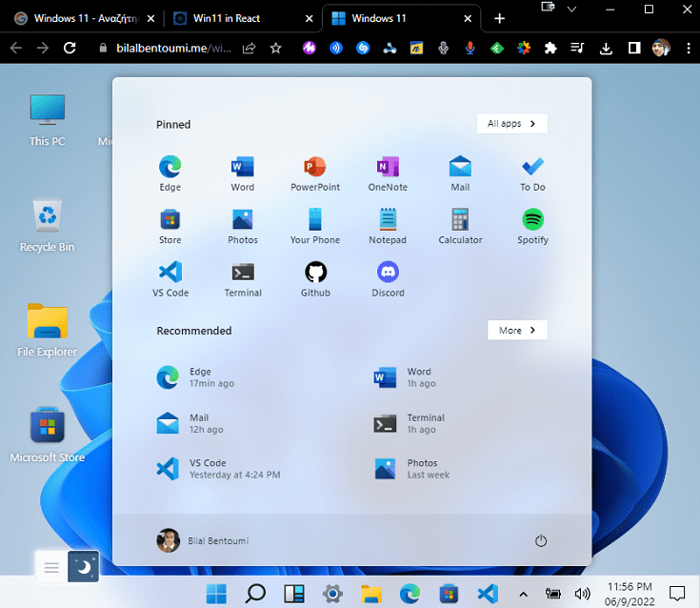Open the OneNote pinned app

(388, 173)
